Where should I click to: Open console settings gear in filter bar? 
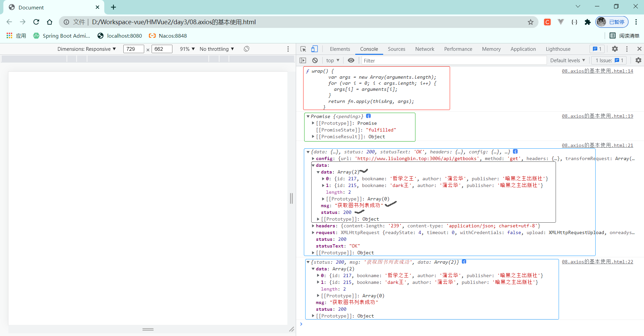click(638, 61)
